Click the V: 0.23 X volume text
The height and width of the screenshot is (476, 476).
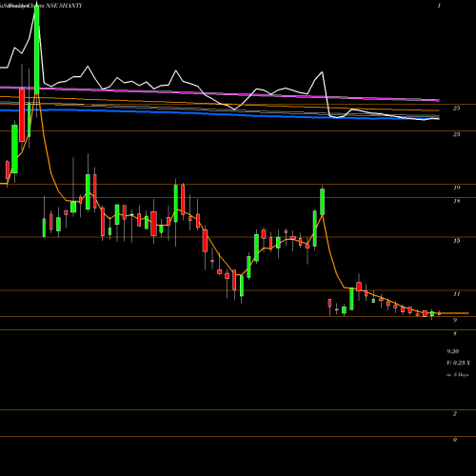tap(459, 363)
